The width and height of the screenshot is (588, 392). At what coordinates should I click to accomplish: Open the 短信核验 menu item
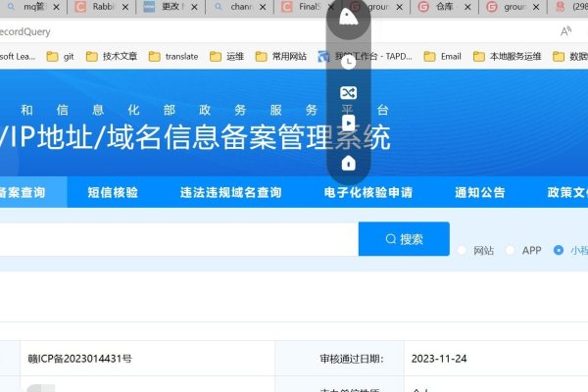pyautogui.click(x=113, y=192)
